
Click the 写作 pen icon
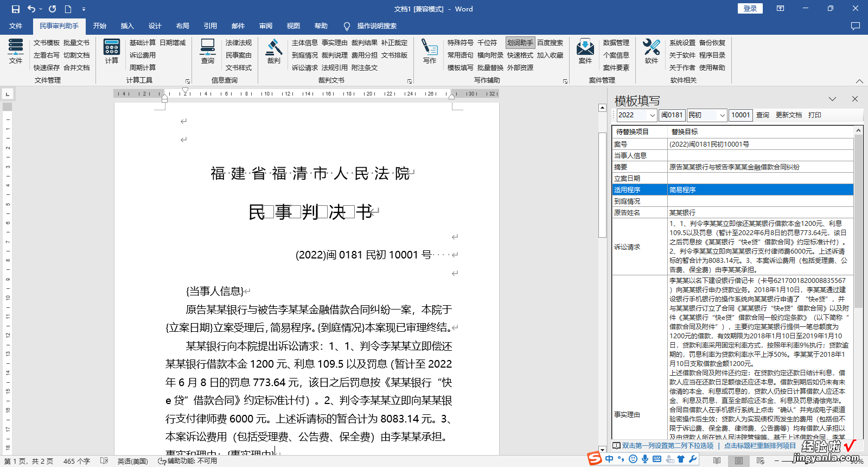coord(430,51)
